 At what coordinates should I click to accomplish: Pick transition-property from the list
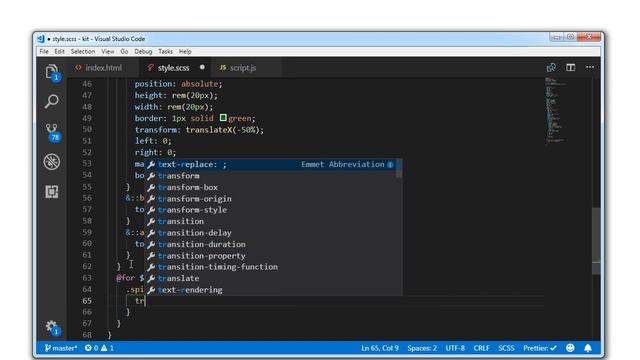click(x=270, y=256)
